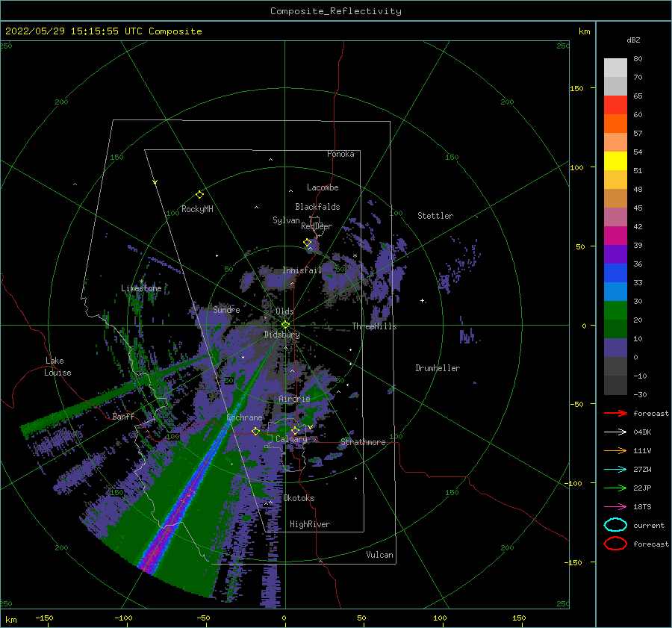Click the red 65 dBZ color swatch
Image resolution: width=672 pixels, height=628 pixels.
pyautogui.click(x=615, y=105)
